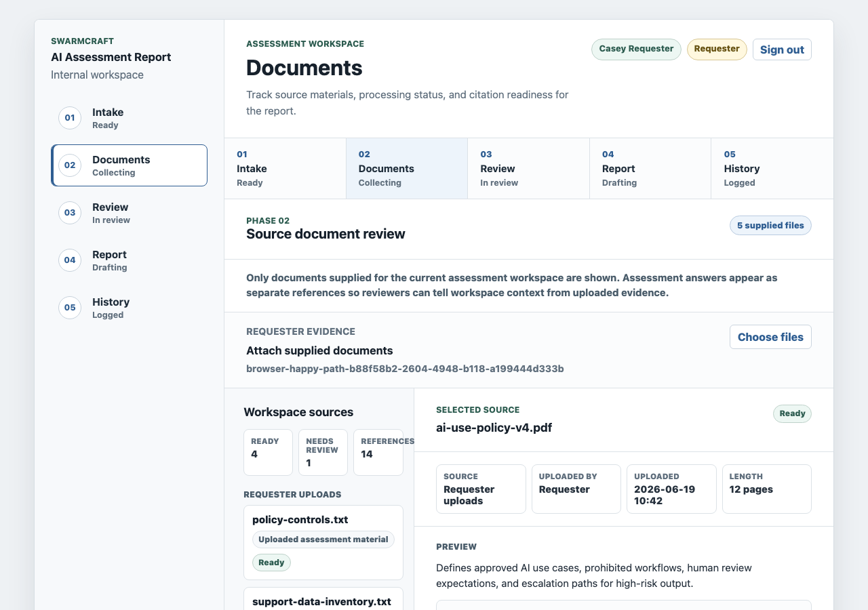The height and width of the screenshot is (610, 868).
Task: Click the Sign out button
Action: point(782,49)
